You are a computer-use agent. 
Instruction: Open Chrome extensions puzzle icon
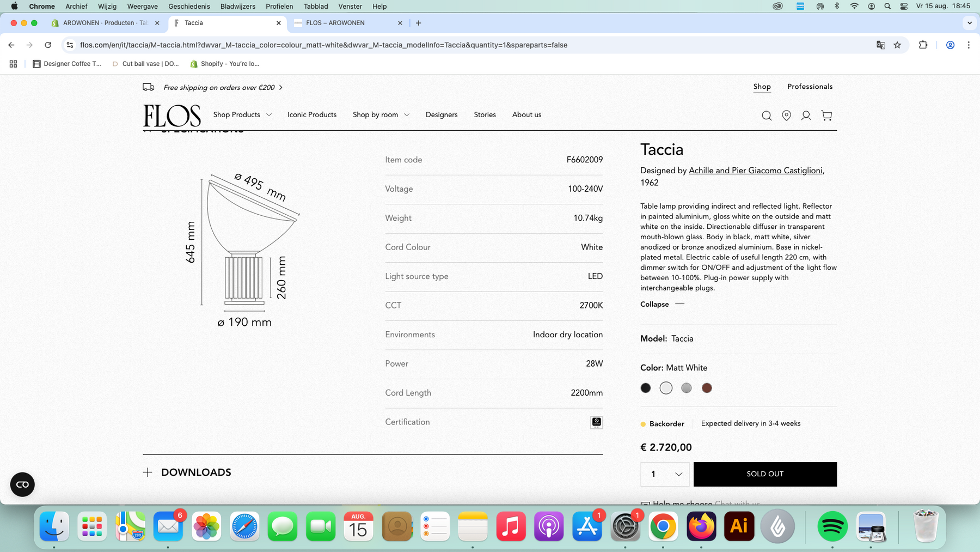pyautogui.click(x=923, y=45)
